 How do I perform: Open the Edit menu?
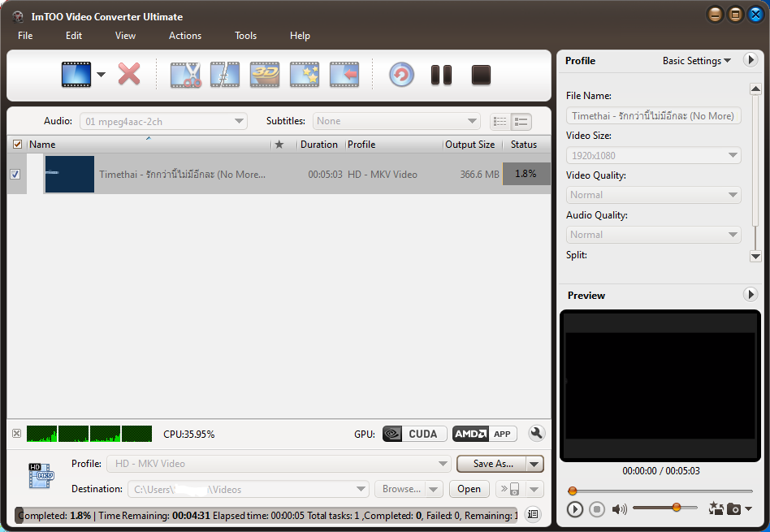[x=74, y=36]
